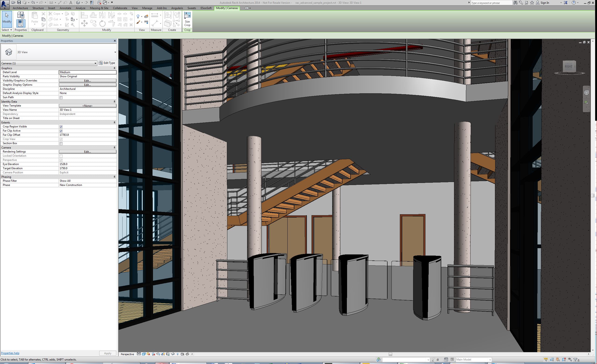Click Temporary Hide/Isolate sunglasses icon
The height and width of the screenshot is (364, 597).
[x=173, y=354]
